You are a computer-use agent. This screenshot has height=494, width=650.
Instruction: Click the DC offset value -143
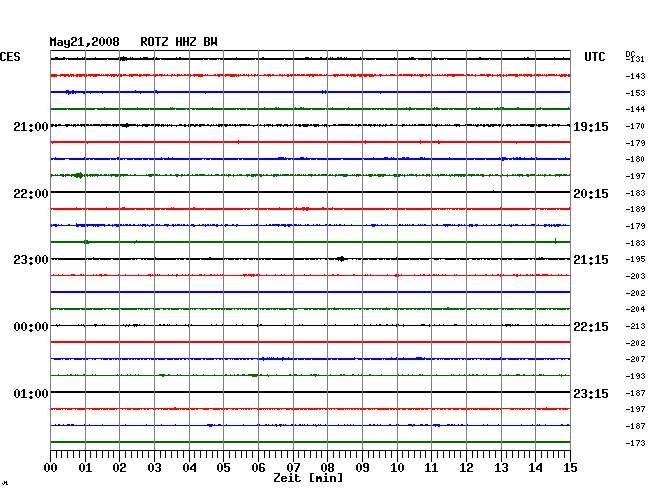tap(635, 76)
